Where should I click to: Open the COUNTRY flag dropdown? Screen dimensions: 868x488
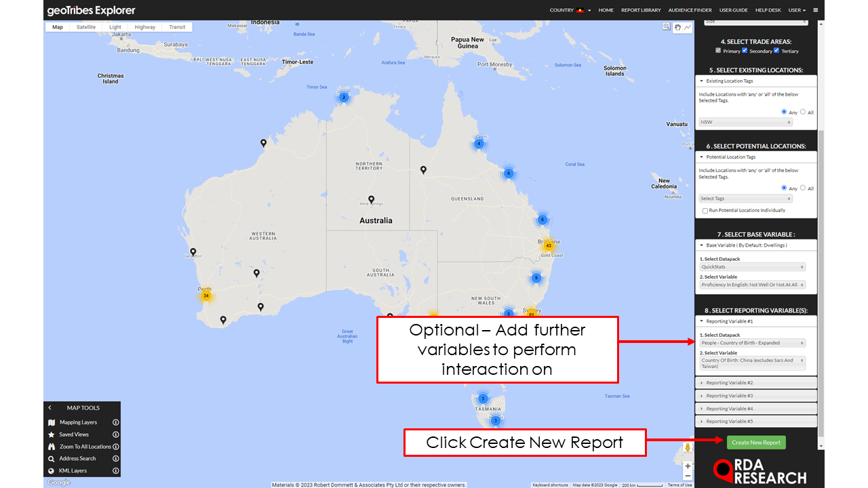pos(570,10)
